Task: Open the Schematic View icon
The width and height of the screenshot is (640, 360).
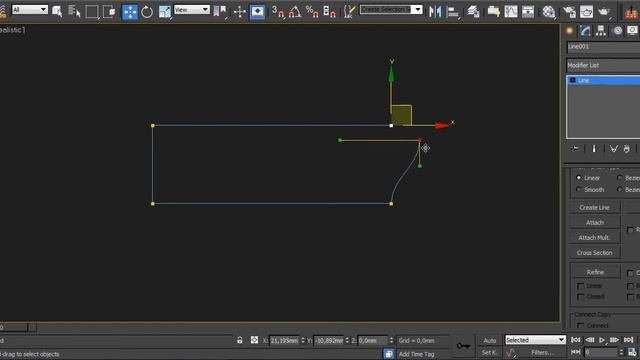Action: (x=528, y=11)
